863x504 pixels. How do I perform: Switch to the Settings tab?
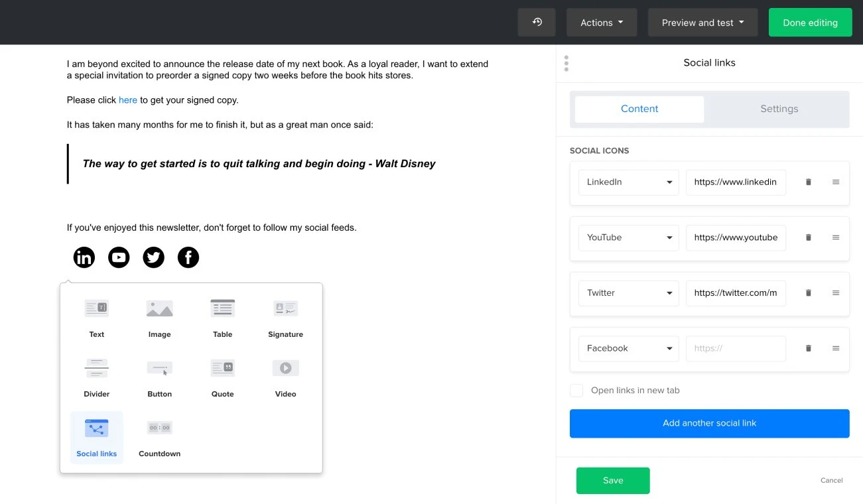[779, 109]
